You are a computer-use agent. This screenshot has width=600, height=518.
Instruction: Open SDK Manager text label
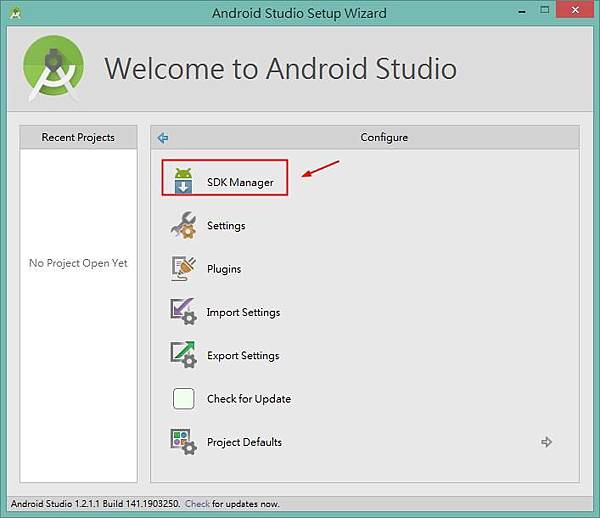point(240,182)
